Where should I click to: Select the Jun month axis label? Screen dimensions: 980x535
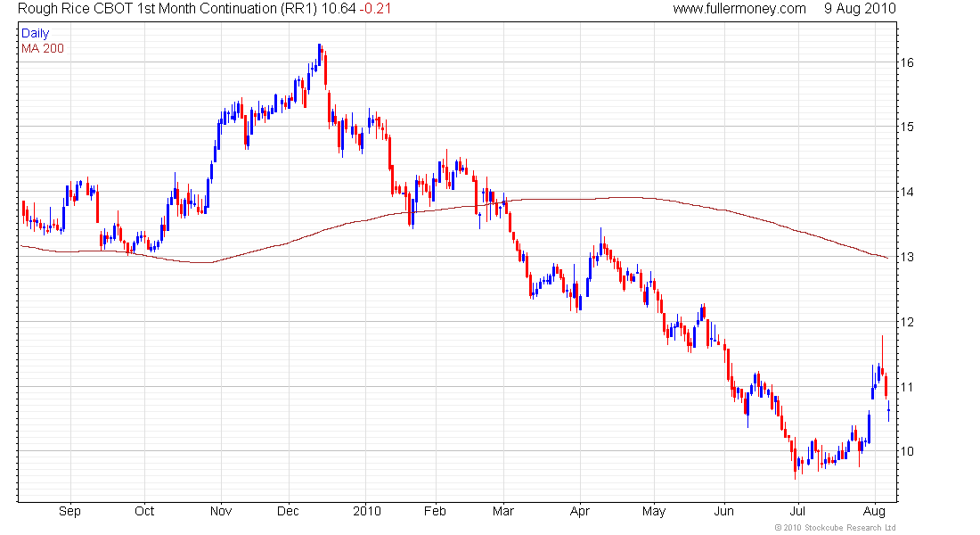(x=723, y=511)
